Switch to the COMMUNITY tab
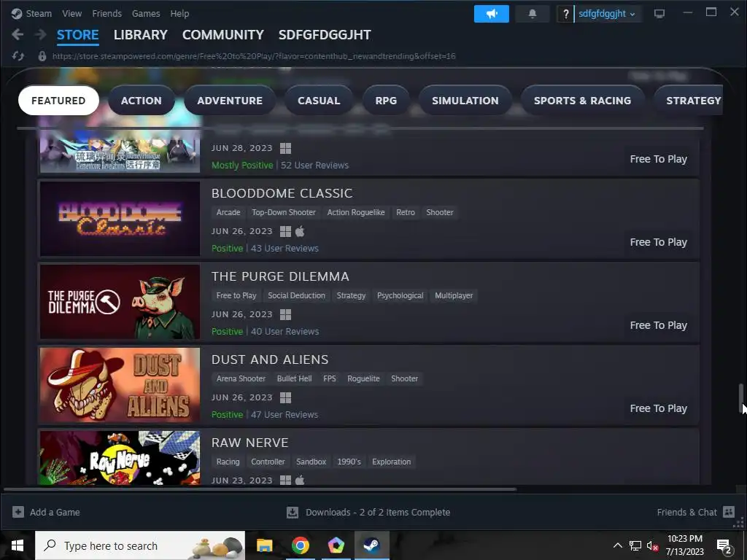This screenshot has height=560, width=747. pos(223,35)
